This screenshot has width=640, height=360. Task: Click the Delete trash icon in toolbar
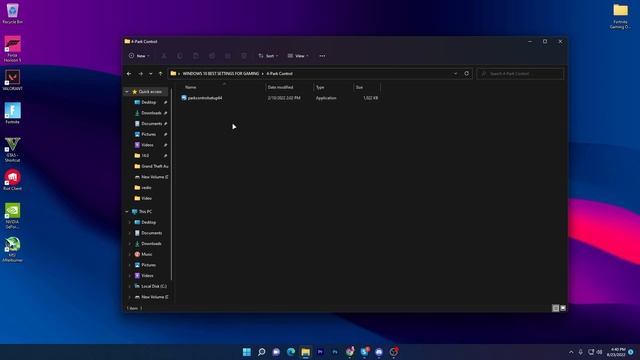[244, 56]
